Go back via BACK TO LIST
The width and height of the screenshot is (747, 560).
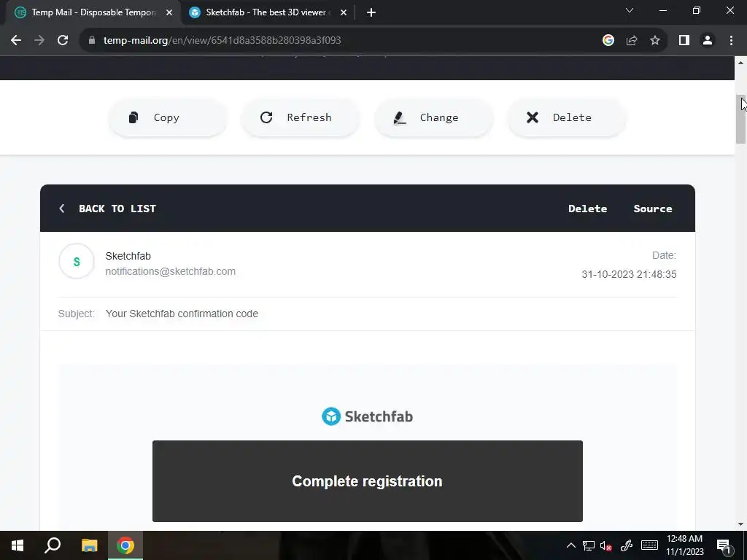coord(117,209)
